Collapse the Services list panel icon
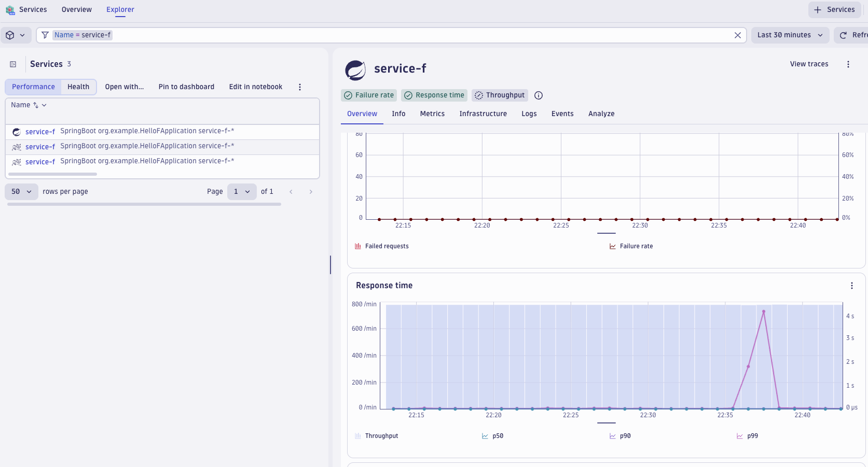The height and width of the screenshot is (467, 868). click(13, 64)
